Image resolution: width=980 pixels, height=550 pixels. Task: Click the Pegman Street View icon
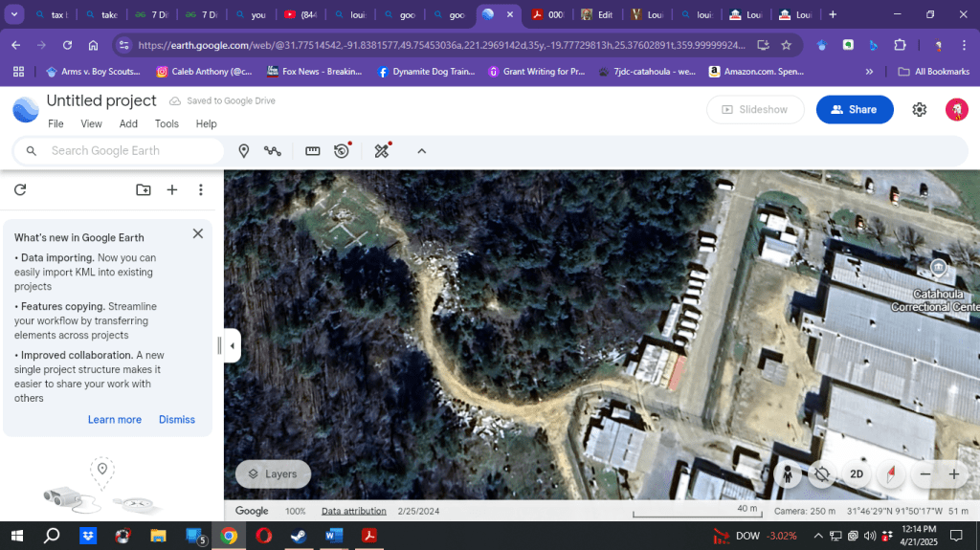click(787, 473)
